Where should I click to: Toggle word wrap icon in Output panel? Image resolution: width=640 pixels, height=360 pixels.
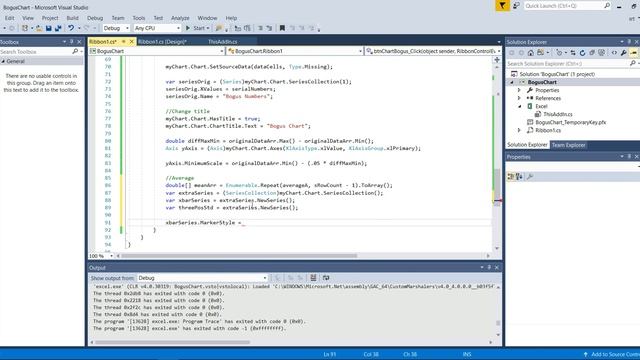click(326, 278)
